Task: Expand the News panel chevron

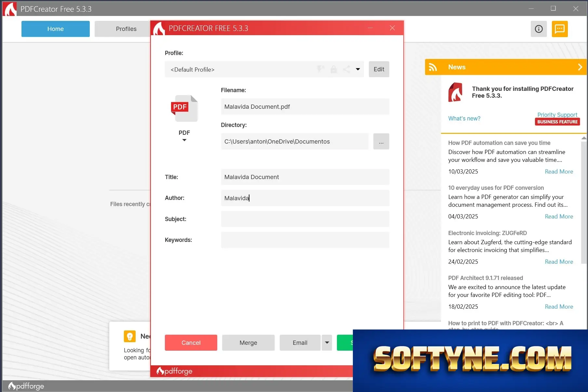Action: [x=580, y=67]
